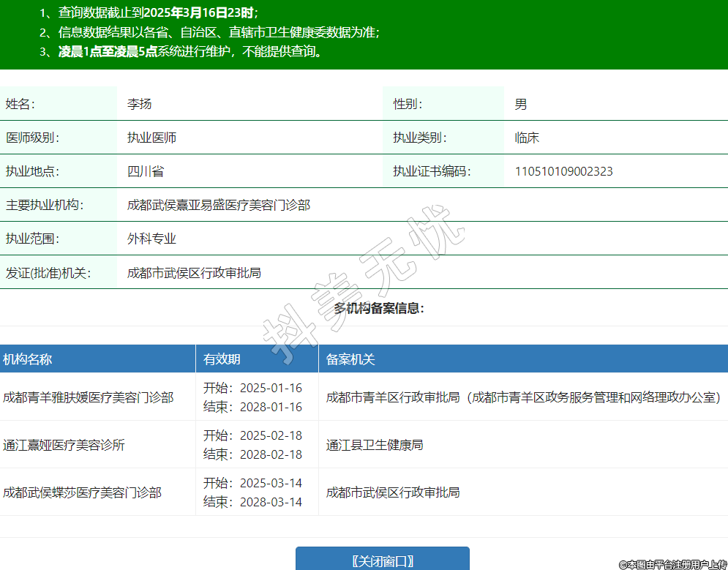728x570 pixels.
Task: Click the 执业医师 level value
Action: point(151,138)
